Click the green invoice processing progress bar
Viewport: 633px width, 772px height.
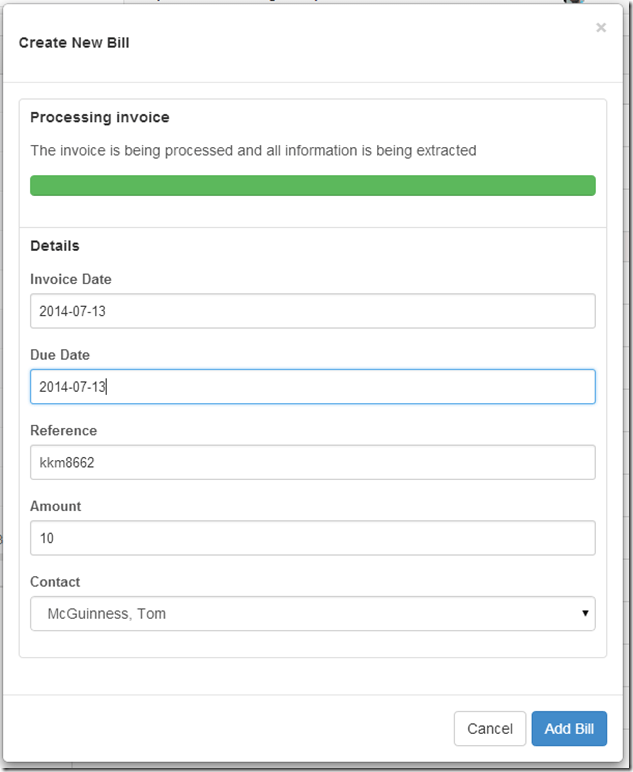pyautogui.click(x=312, y=186)
